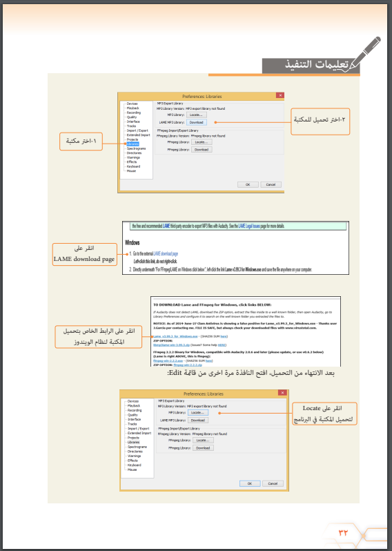Select Spectrograms in the first Preferences dialog tree
Viewport: 392px width, 551px height.
click(136, 148)
